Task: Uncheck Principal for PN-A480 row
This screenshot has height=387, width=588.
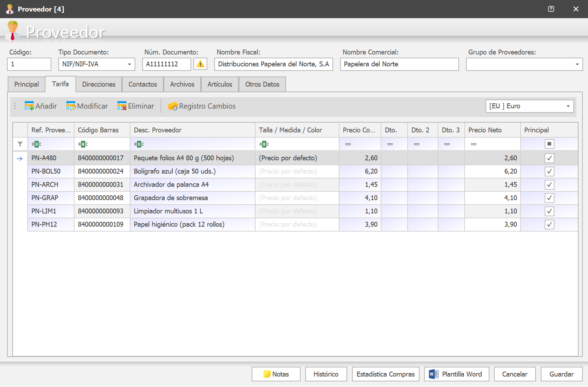Action: pos(549,158)
